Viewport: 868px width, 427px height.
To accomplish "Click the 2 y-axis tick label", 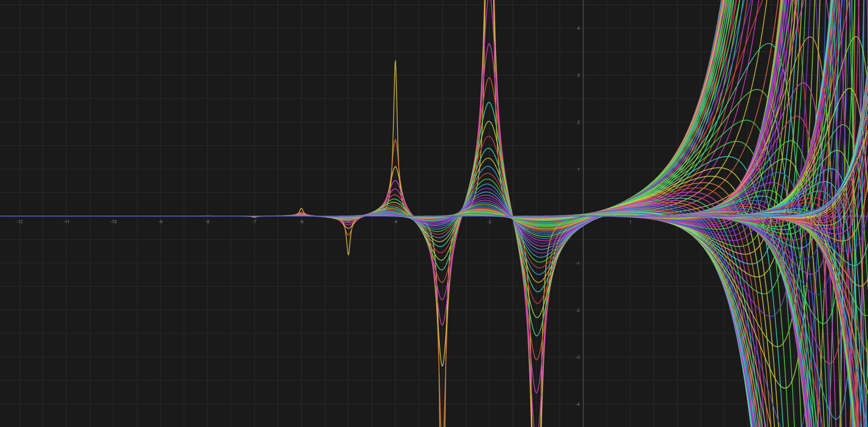I will coord(578,122).
